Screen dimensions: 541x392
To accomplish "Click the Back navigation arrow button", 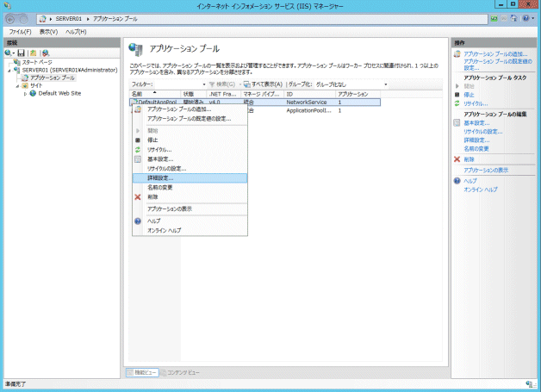I will [x=10, y=19].
